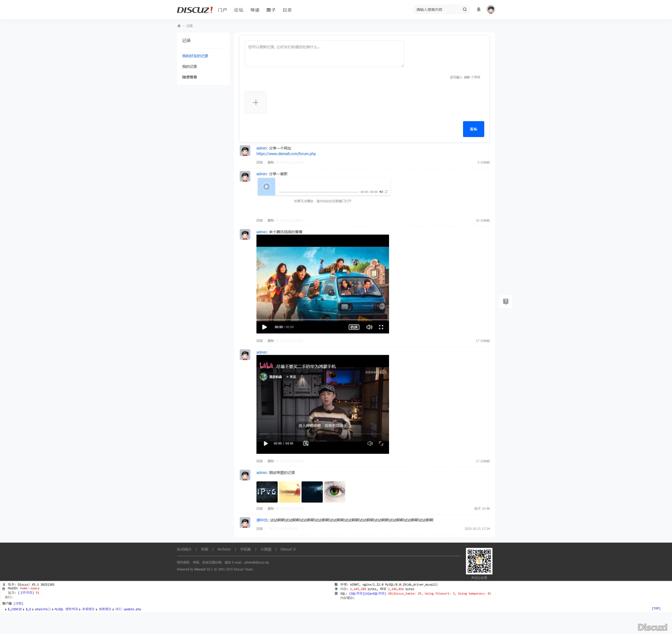Expand the phpinfo() debug entry
Image resolution: width=672 pixels, height=634 pixels.
tap(43, 609)
